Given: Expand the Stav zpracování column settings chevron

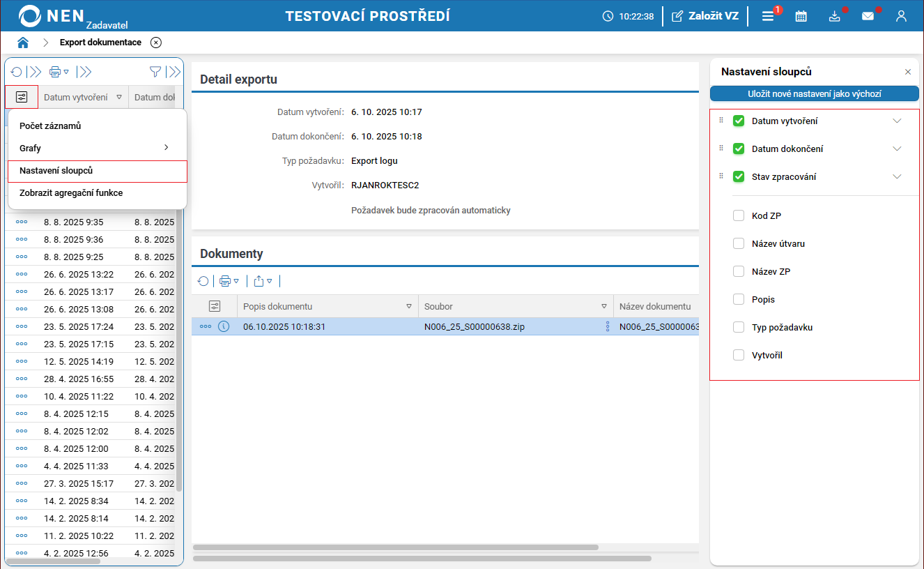Looking at the screenshot, I should [897, 177].
